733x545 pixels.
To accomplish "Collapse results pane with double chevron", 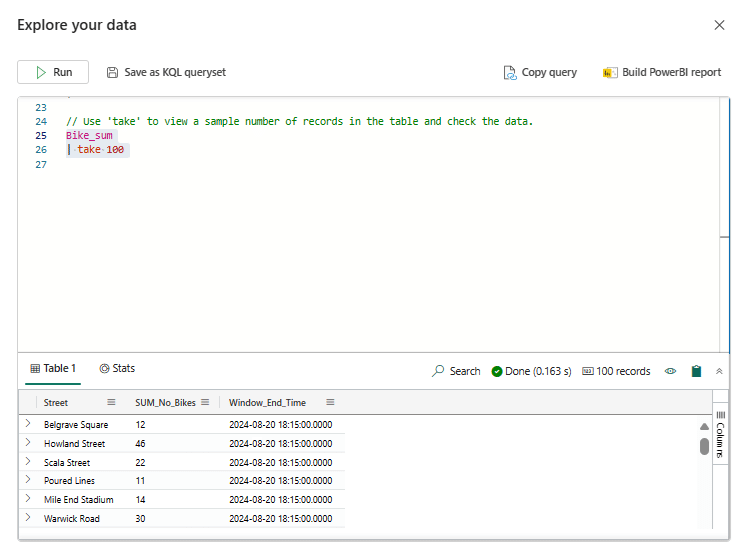I will (719, 371).
